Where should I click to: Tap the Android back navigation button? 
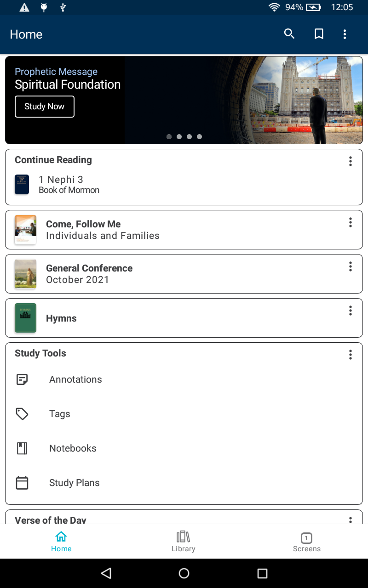106,573
